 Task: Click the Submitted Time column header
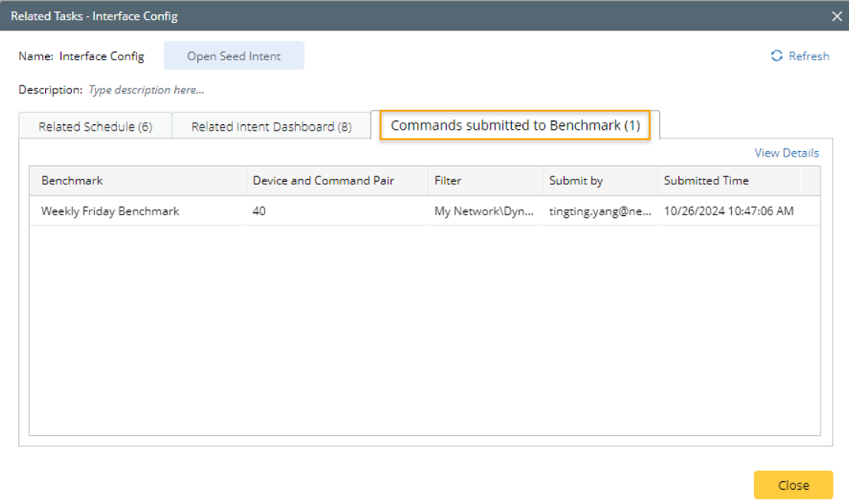point(706,180)
